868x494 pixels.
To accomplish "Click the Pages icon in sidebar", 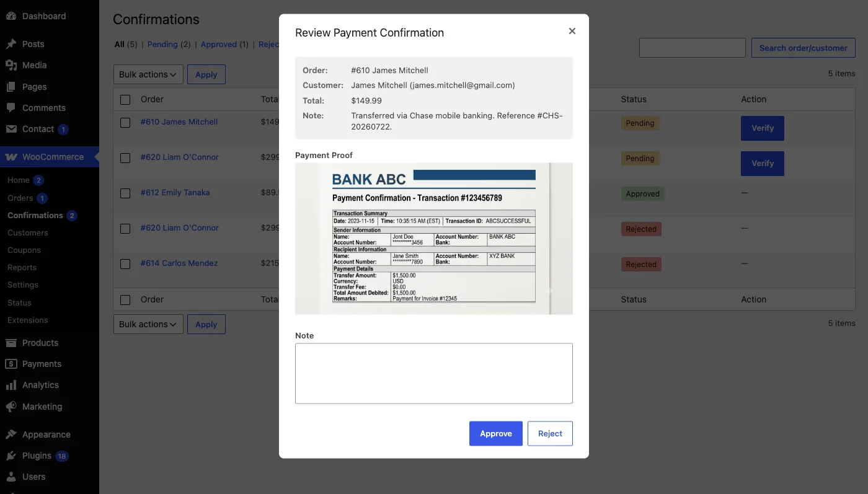I will point(11,87).
